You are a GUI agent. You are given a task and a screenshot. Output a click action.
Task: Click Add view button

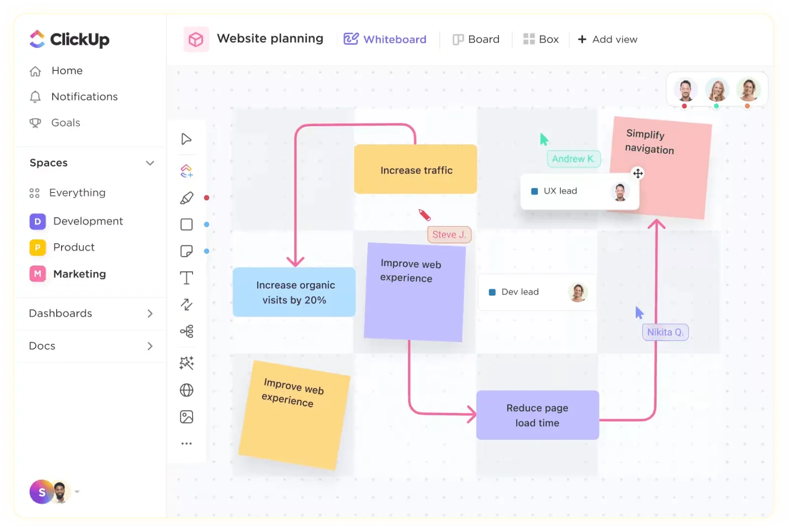pos(607,39)
